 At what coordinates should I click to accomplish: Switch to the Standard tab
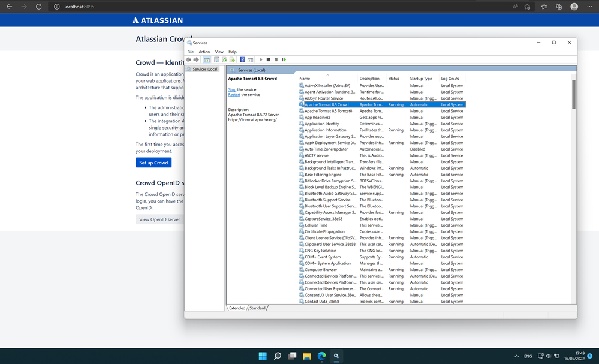[257, 308]
